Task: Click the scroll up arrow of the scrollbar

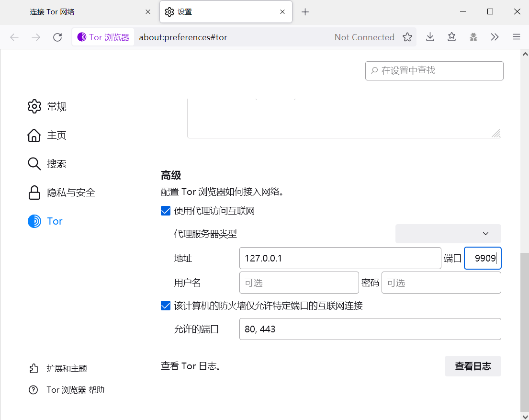Action: click(525, 54)
